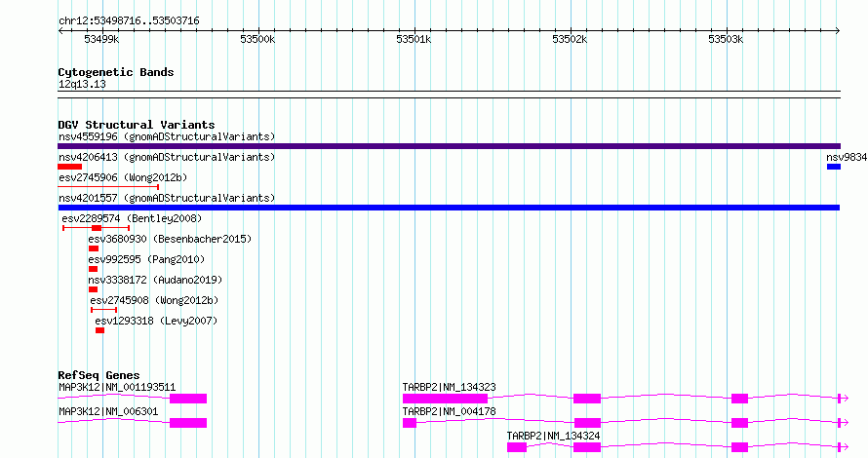
Task: Click the second exon of TARBP2 NM_004178
Action: tap(587, 423)
